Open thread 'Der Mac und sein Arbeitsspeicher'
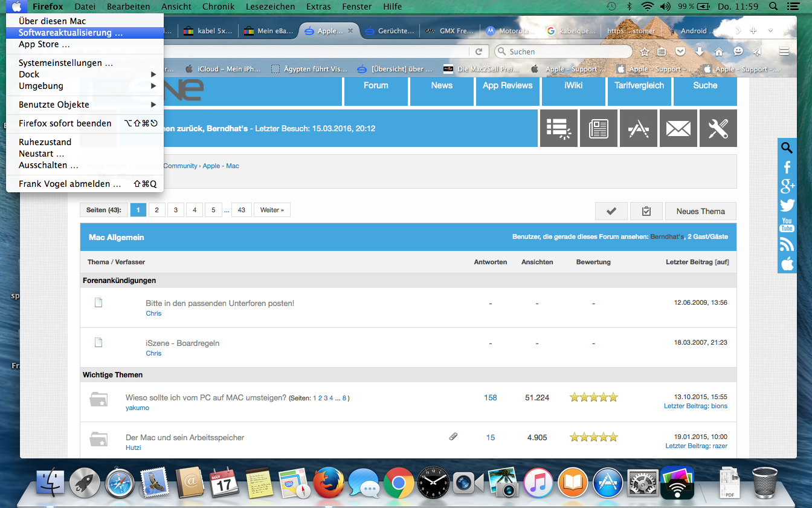Screen dimensions: 812x508 pos(185,437)
